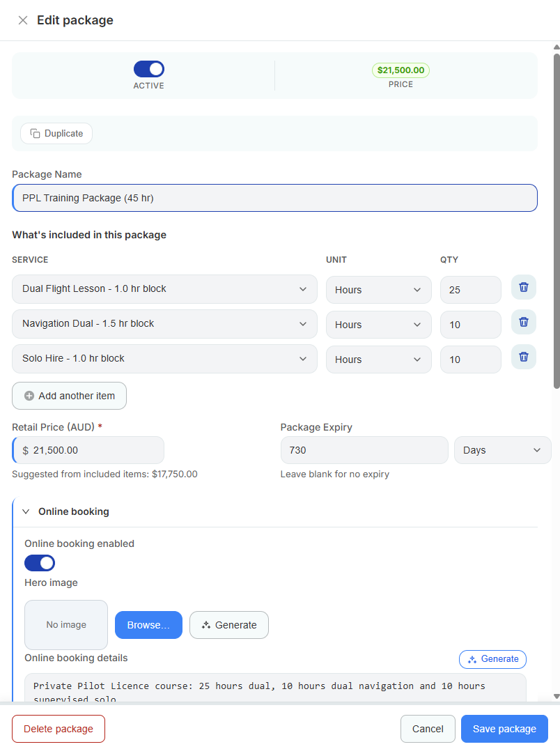Delete the Dual Flight Lesson row
Screen dimensions: 560x749
pyautogui.click(x=523, y=287)
